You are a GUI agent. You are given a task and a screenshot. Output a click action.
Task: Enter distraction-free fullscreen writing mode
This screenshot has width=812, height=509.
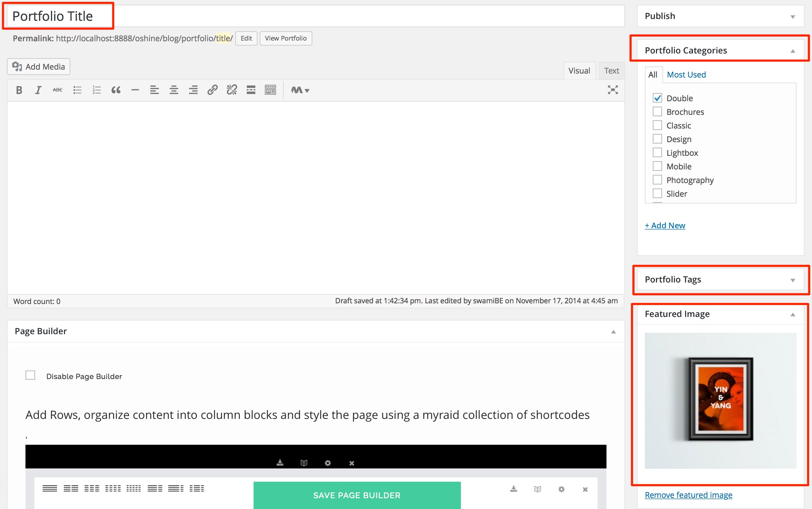click(x=613, y=90)
